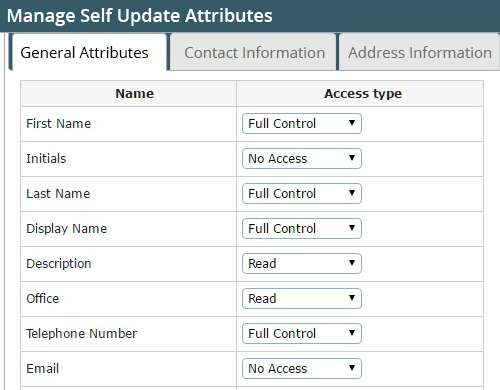Click the Description row label
Image resolution: width=500 pixels, height=390 pixels.
pos(59,264)
